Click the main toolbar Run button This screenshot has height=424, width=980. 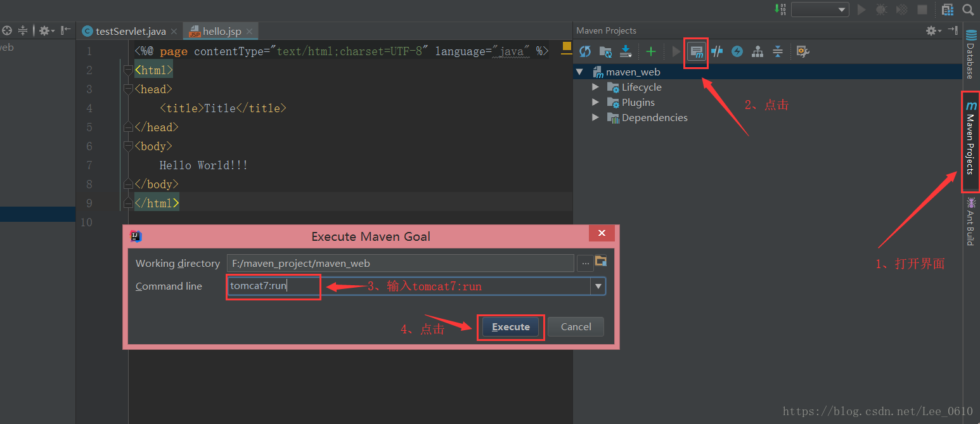(x=861, y=10)
